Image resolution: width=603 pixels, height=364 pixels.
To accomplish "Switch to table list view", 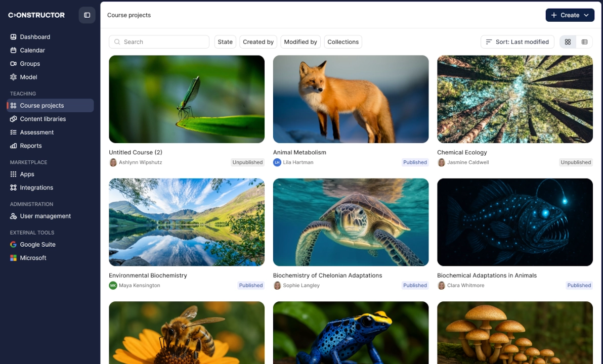I will pyautogui.click(x=585, y=42).
